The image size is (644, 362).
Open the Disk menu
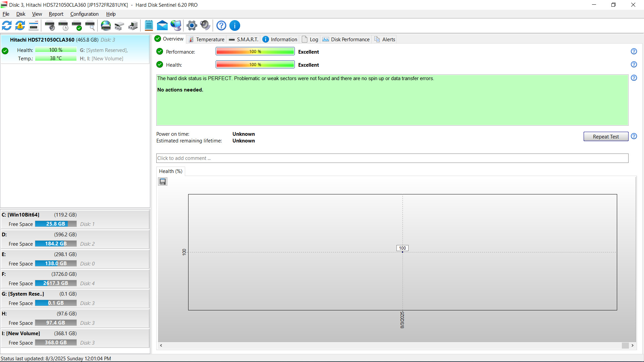(21, 14)
